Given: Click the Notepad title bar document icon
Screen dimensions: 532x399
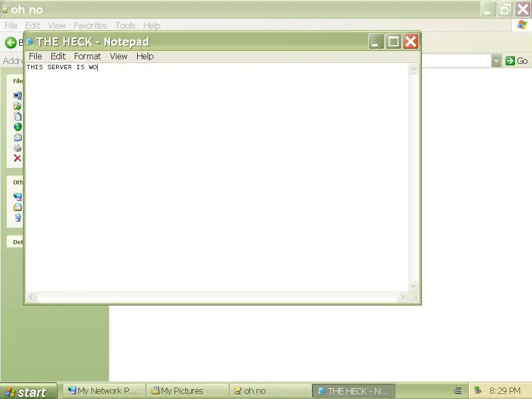Looking at the screenshot, I should pos(30,42).
